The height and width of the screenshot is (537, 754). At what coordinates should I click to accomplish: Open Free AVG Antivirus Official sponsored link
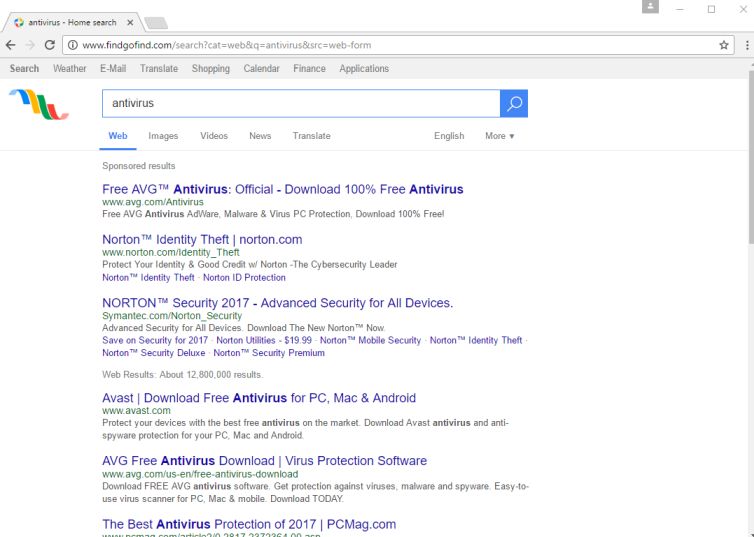click(x=283, y=189)
